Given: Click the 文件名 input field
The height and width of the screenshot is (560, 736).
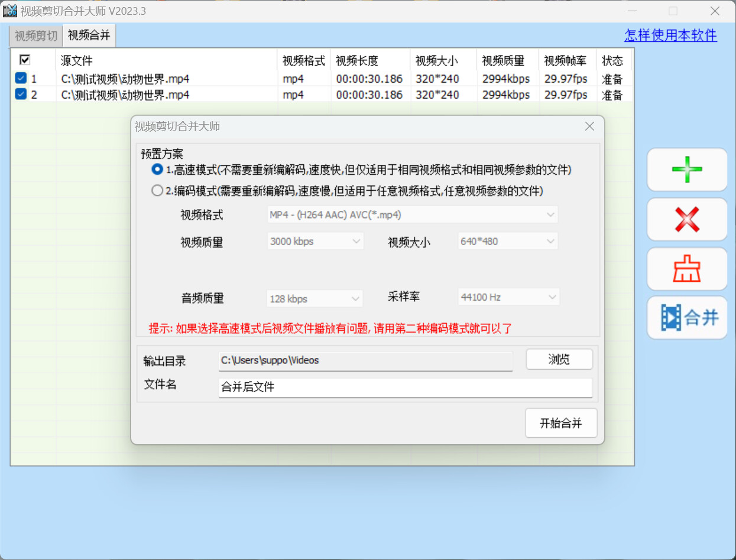Looking at the screenshot, I should (406, 388).
